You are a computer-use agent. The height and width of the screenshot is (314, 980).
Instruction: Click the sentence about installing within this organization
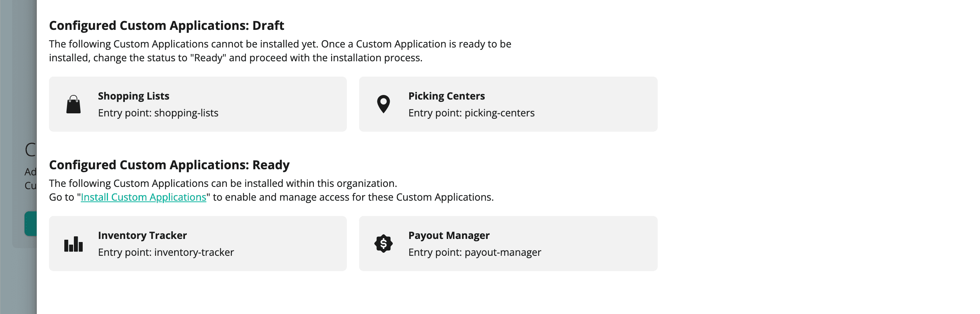coord(223,183)
